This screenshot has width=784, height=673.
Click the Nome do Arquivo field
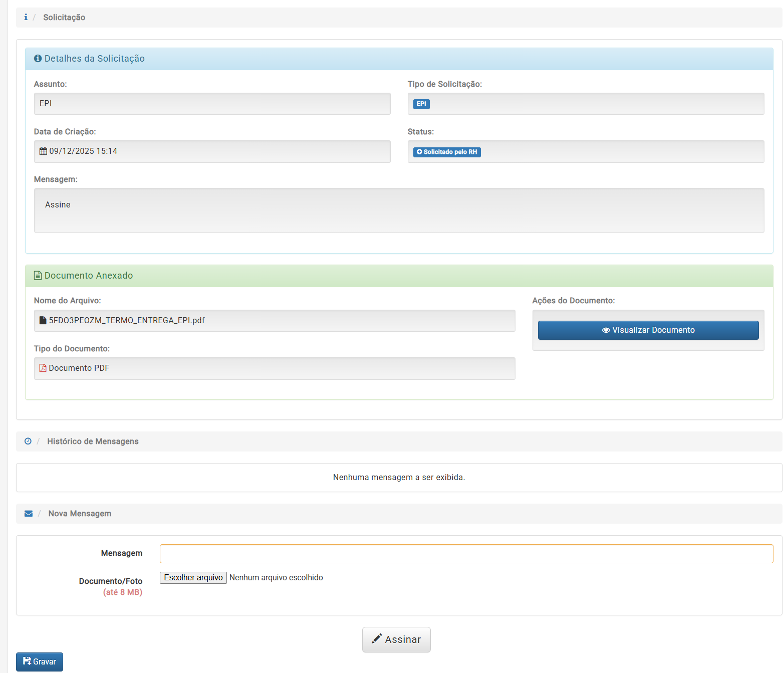tap(275, 321)
